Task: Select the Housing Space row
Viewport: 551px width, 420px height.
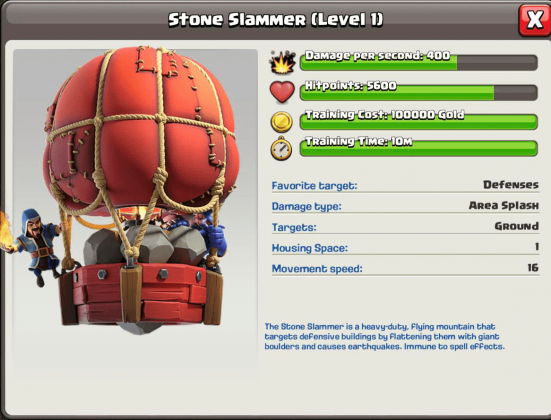Action: coord(405,247)
